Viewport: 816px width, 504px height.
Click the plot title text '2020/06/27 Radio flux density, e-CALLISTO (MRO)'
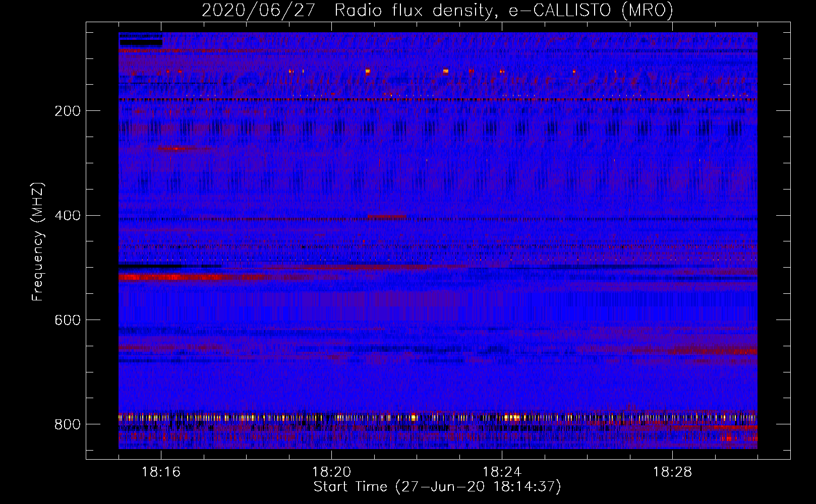click(x=437, y=11)
